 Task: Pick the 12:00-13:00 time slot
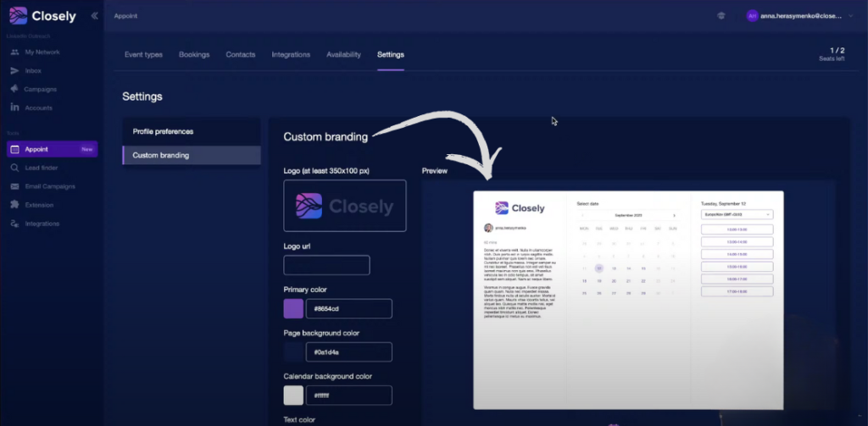(x=737, y=229)
